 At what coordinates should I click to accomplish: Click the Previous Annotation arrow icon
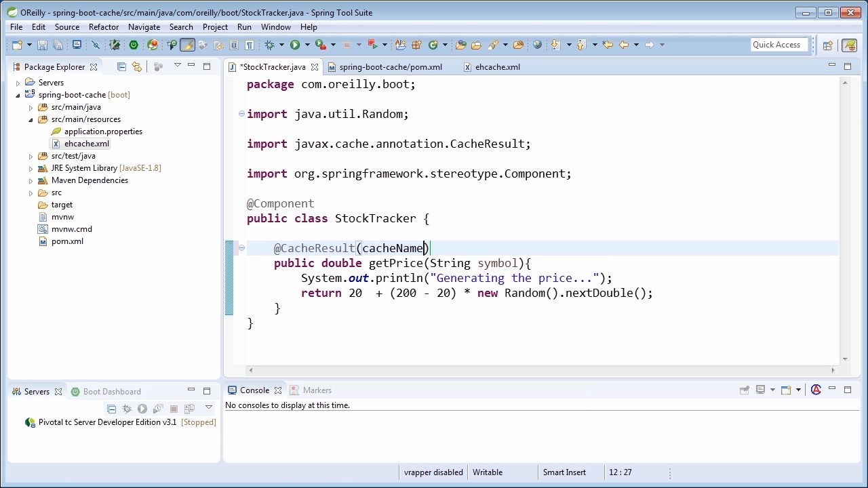[581, 45]
